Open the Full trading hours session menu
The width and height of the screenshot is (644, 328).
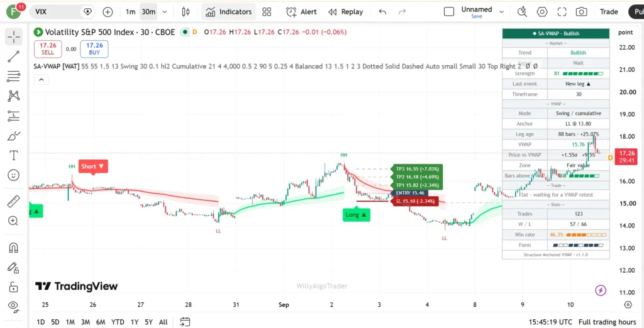click(608, 322)
